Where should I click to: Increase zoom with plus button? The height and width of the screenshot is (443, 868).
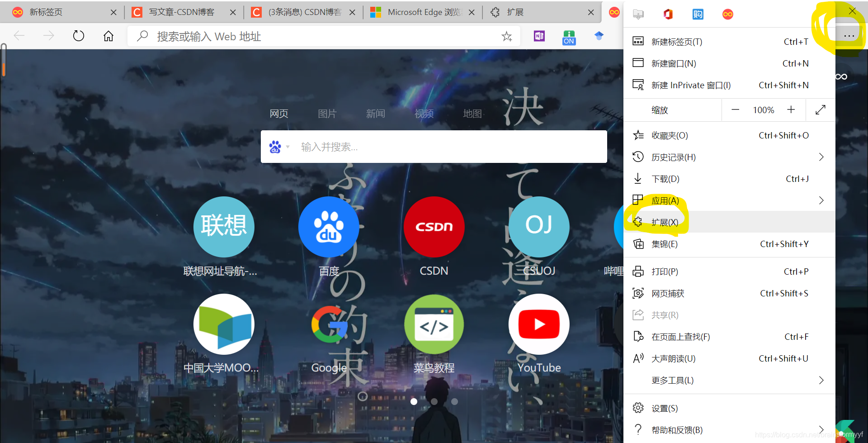[x=791, y=110]
